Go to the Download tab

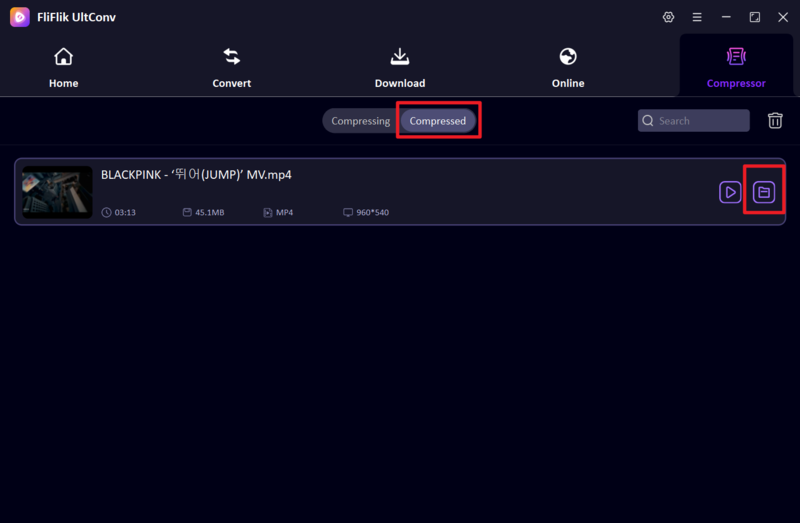tap(399, 67)
